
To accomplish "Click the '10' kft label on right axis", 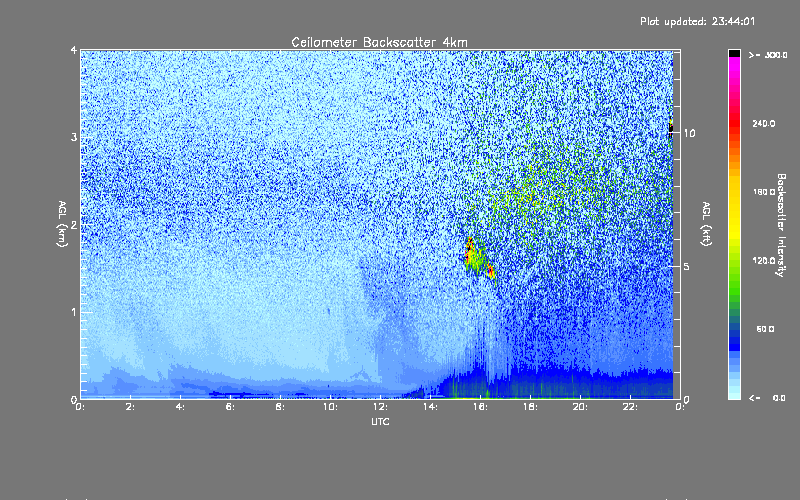I will [x=689, y=133].
